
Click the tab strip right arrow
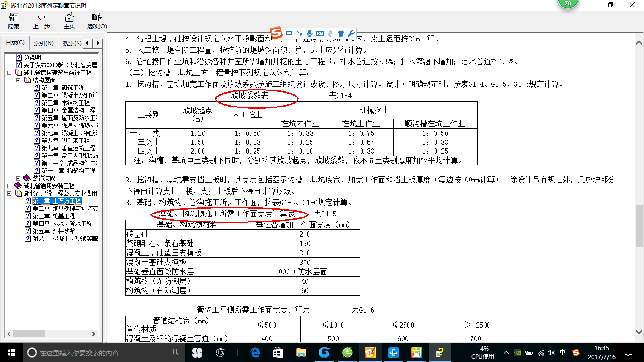pos(98,43)
